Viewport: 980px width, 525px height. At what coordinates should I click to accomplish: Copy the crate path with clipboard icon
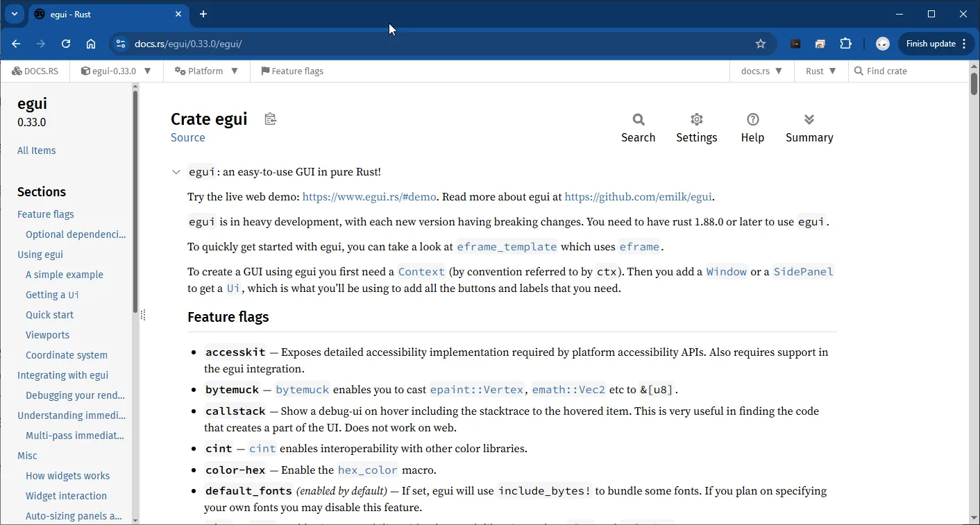[271, 119]
